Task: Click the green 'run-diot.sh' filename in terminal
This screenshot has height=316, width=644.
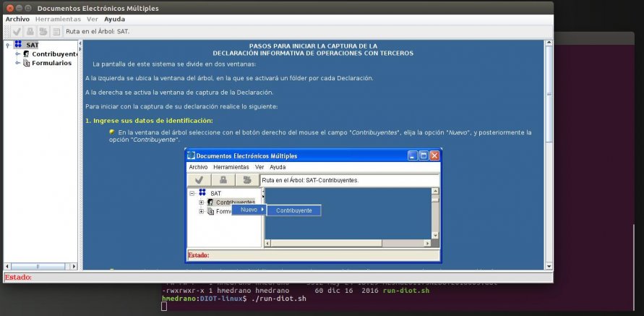Action: pyautogui.click(x=405, y=291)
